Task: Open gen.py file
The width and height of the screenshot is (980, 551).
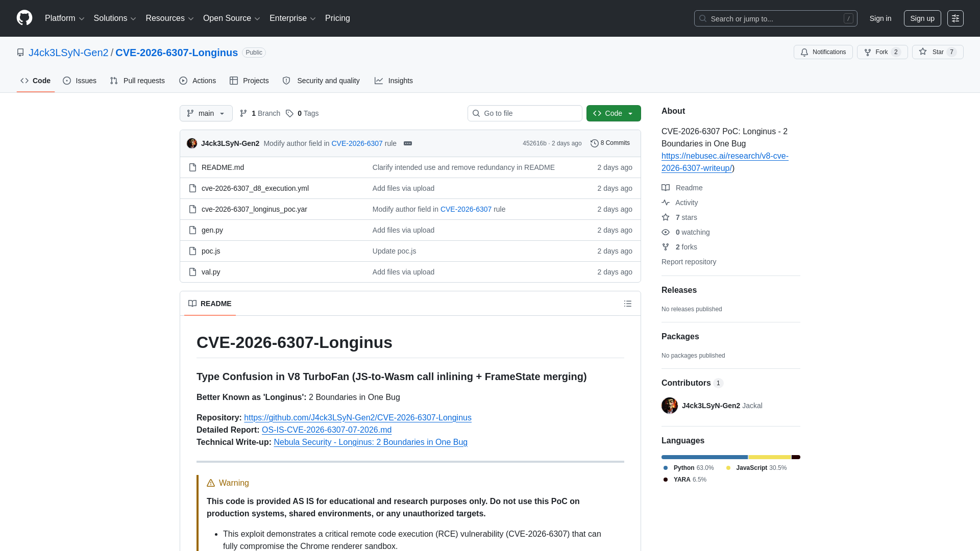Action: pos(212,230)
